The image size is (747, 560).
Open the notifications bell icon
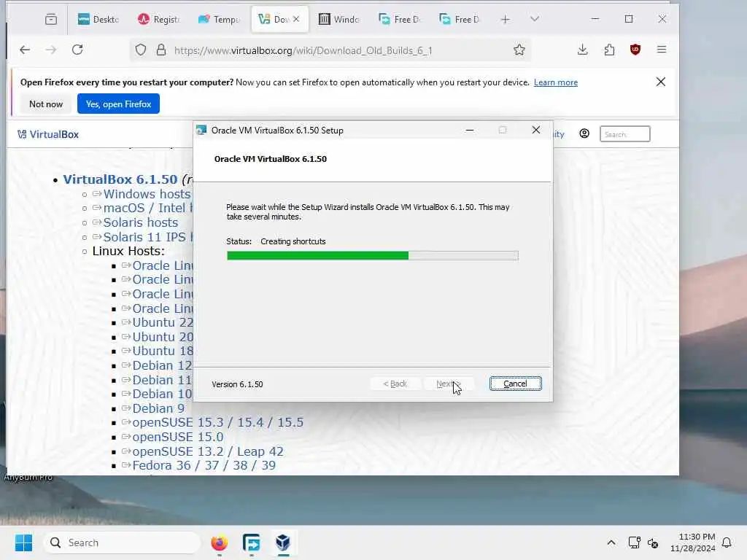[x=727, y=542]
